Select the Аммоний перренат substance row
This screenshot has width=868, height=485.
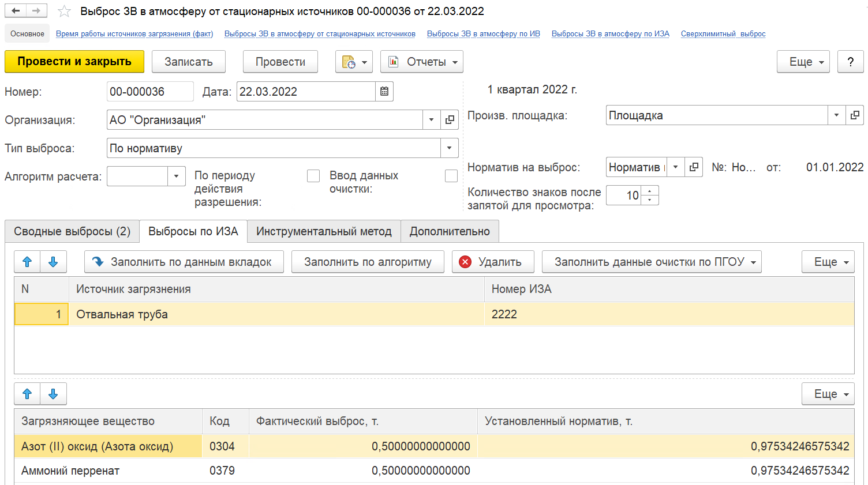[x=434, y=471]
